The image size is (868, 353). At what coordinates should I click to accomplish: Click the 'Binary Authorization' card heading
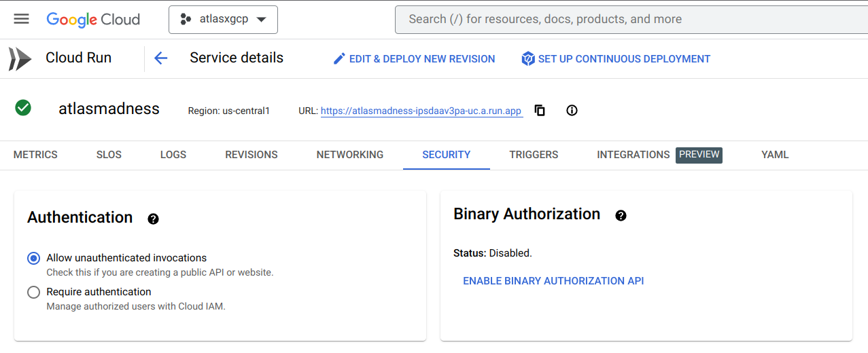(527, 214)
